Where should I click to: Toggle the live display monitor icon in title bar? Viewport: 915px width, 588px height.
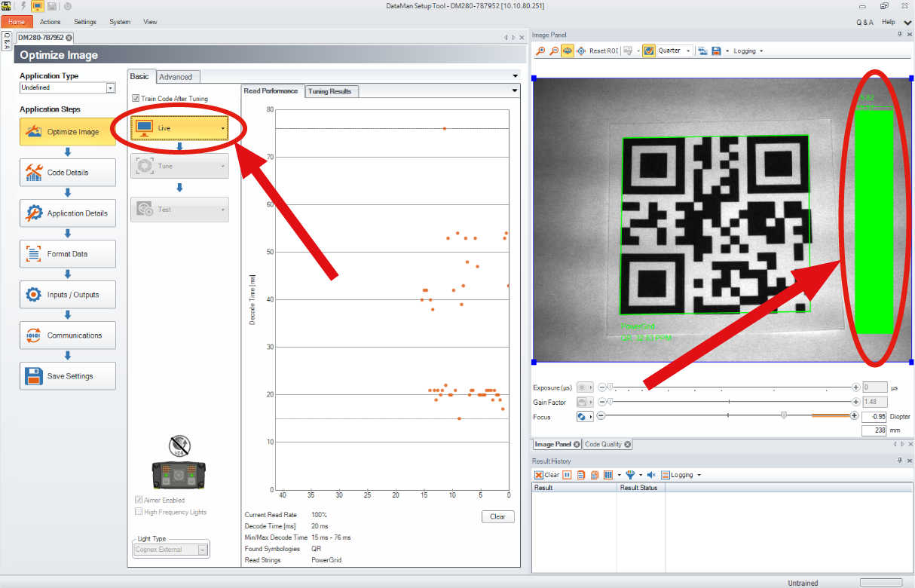(x=37, y=6)
